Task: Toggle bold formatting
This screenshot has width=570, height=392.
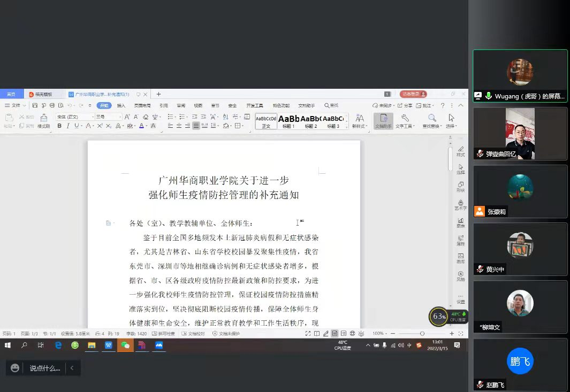Action: [59, 126]
